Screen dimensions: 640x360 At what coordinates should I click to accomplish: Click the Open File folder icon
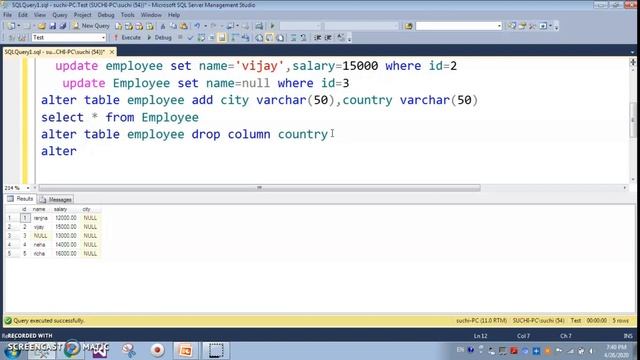click(x=42, y=26)
